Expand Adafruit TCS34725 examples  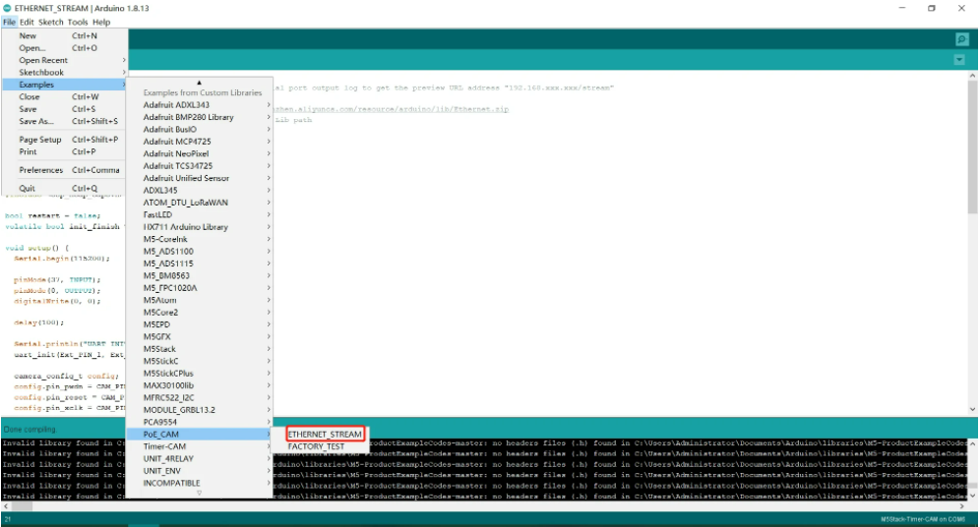coord(200,165)
